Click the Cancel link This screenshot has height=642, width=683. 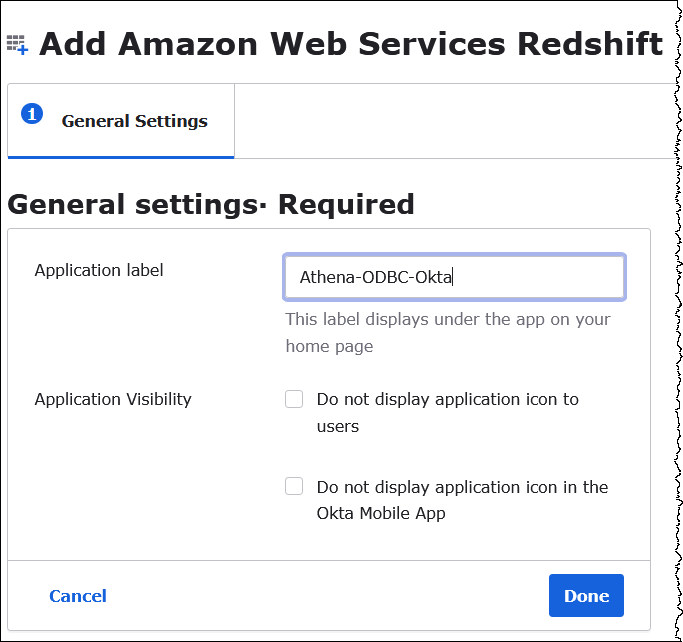(x=78, y=596)
